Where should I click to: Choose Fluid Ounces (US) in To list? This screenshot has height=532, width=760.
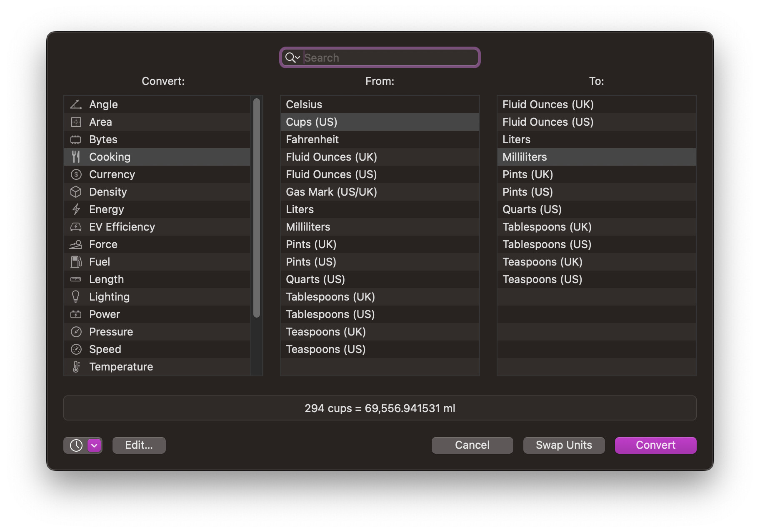(x=597, y=122)
